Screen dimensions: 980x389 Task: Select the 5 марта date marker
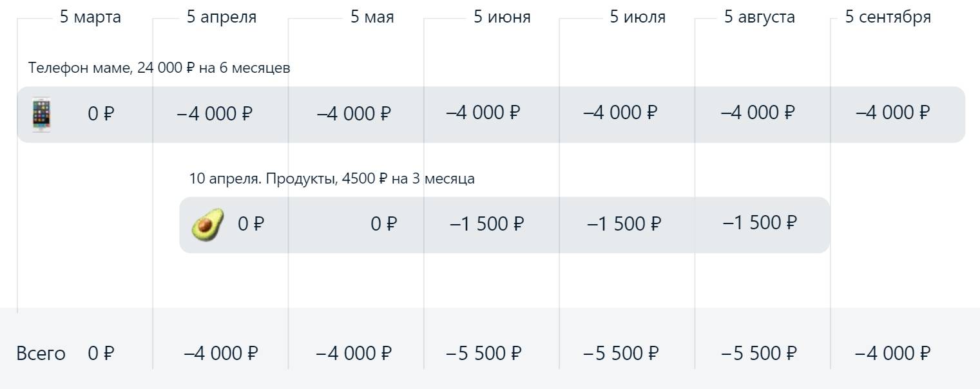click(x=90, y=17)
